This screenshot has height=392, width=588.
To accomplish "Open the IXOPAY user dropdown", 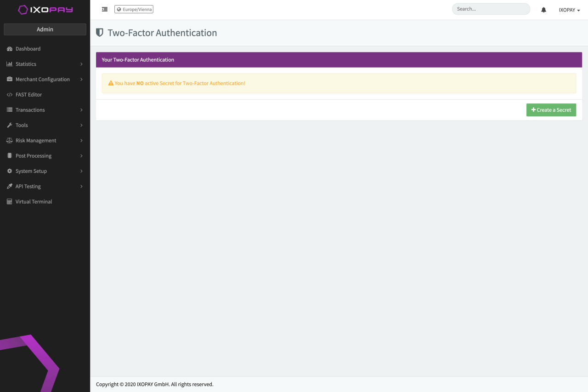I will (x=569, y=10).
